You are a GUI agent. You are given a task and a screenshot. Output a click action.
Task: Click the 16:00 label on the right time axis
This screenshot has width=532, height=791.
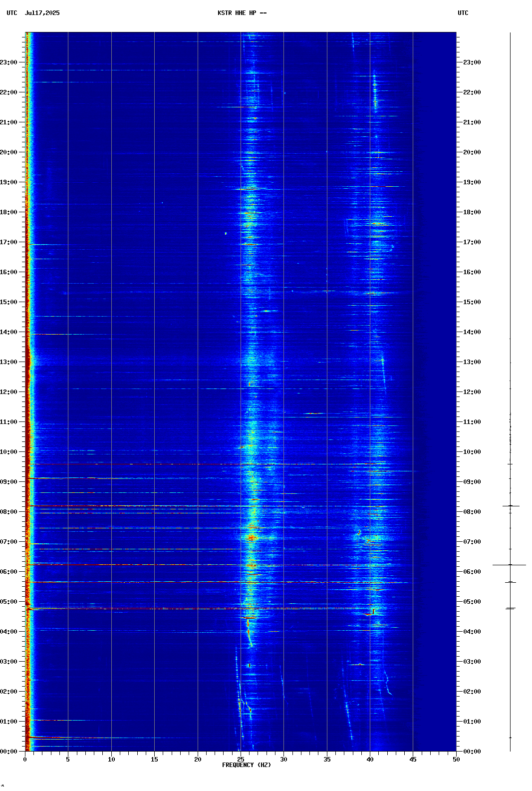tap(472, 272)
